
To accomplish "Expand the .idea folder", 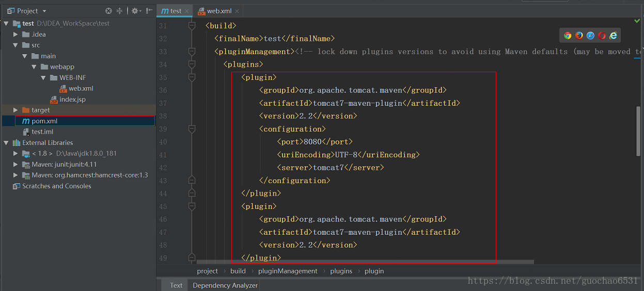I will point(16,35).
